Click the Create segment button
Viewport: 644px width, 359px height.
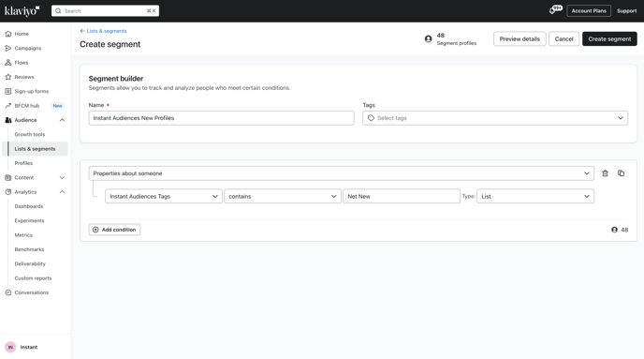(609, 38)
